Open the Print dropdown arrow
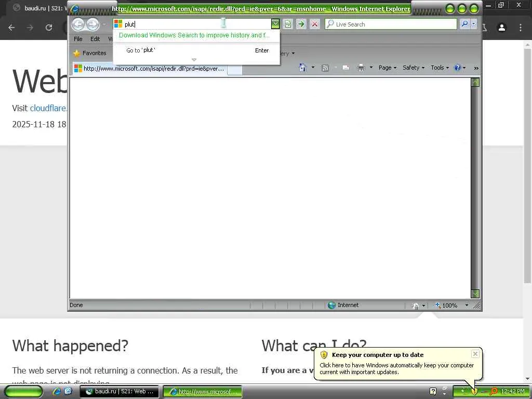532x399 pixels. tap(371, 68)
